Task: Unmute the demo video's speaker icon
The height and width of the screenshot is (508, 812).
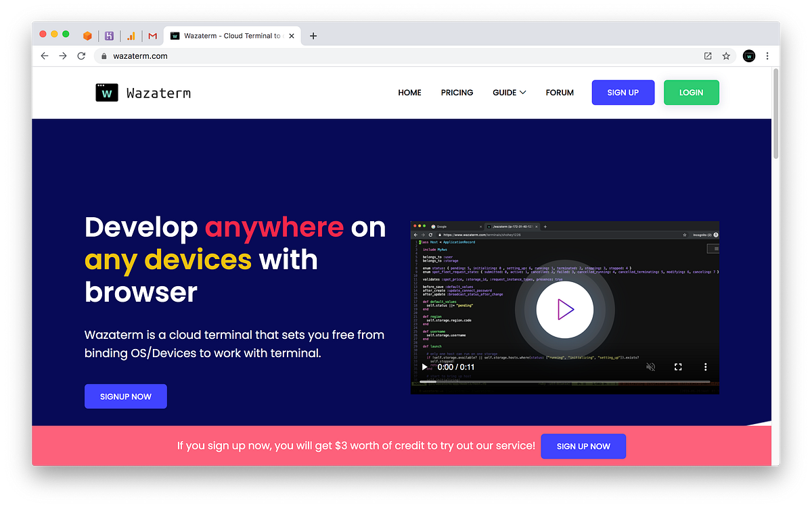Action: tap(650, 366)
